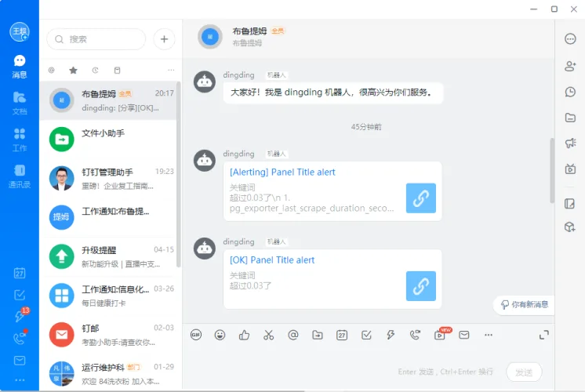Screen dimensions: 585x392
Task: Open the phone call icon in sidebar
Action: [x=20, y=338]
